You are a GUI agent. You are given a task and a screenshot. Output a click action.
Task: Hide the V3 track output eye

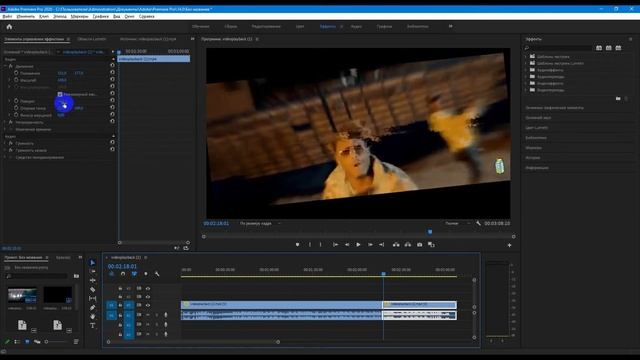click(x=148, y=289)
